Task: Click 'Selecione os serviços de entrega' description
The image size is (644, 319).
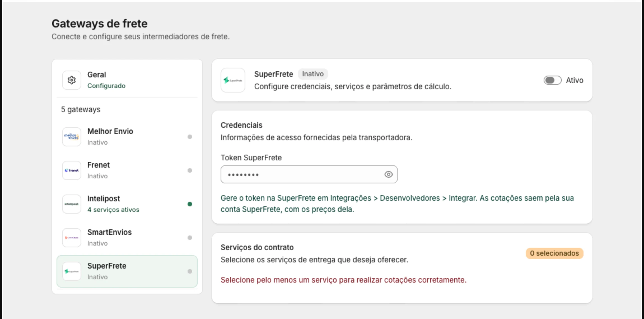Action: (x=314, y=260)
